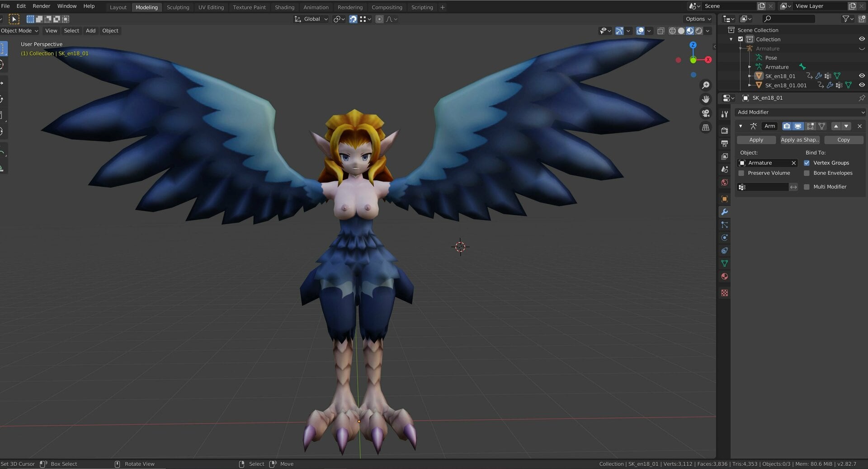Open the Object properties tab
The height and width of the screenshot is (469, 868).
point(725,199)
